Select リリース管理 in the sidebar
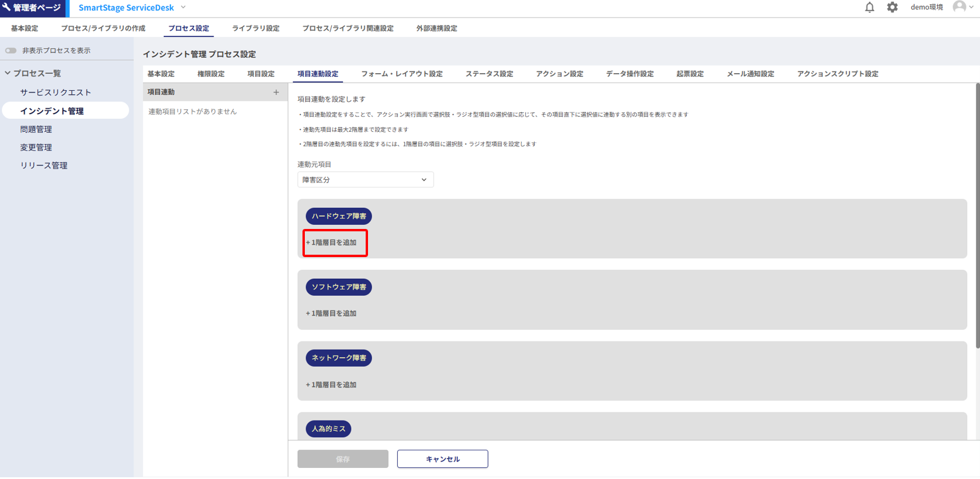The image size is (980, 479). (44, 166)
